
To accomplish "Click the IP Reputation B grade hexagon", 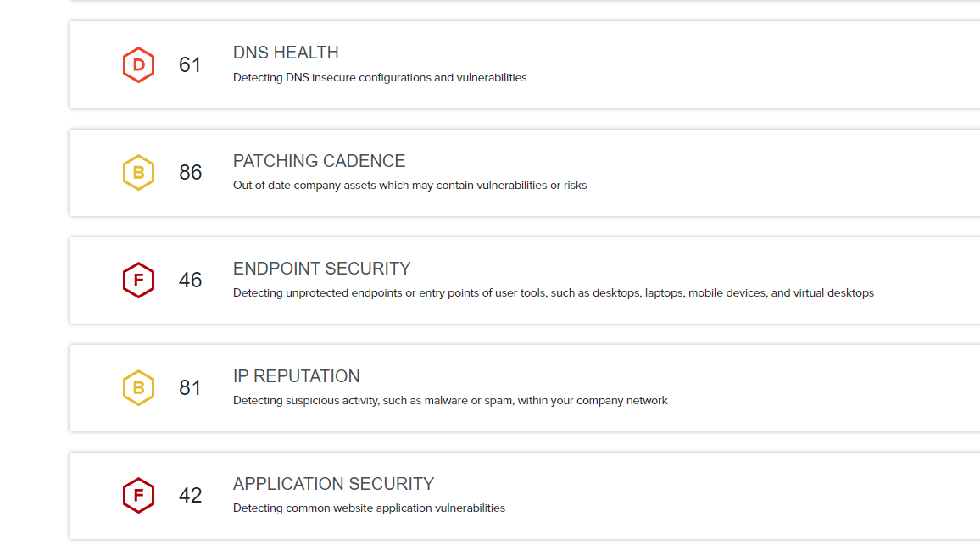I will coord(138,388).
